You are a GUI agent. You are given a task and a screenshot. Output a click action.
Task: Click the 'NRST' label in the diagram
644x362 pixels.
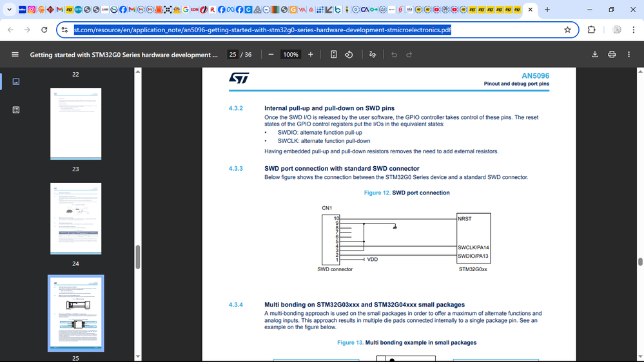[465, 219]
